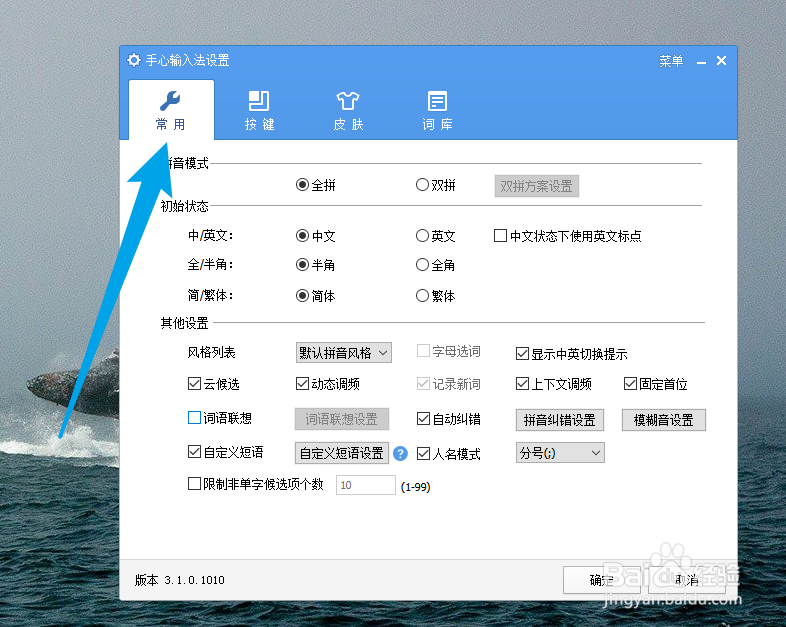
Task: Open the 菜单 menu in title bar
Action: 671,61
